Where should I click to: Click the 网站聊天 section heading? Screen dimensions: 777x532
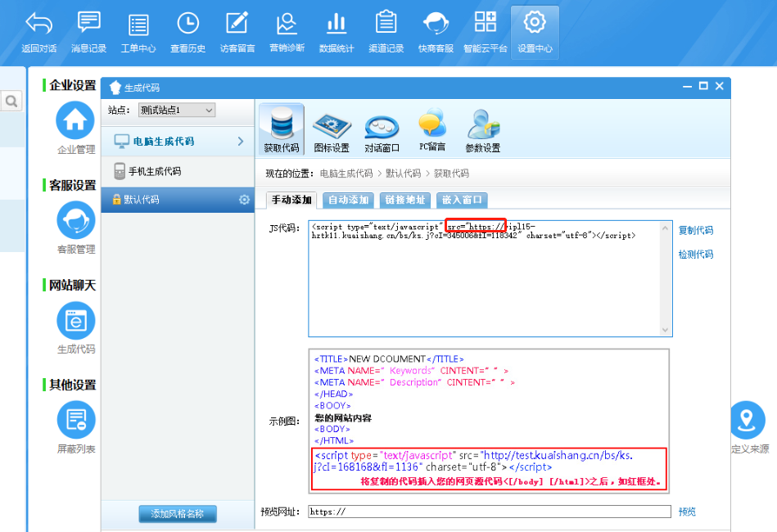click(72, 286)
